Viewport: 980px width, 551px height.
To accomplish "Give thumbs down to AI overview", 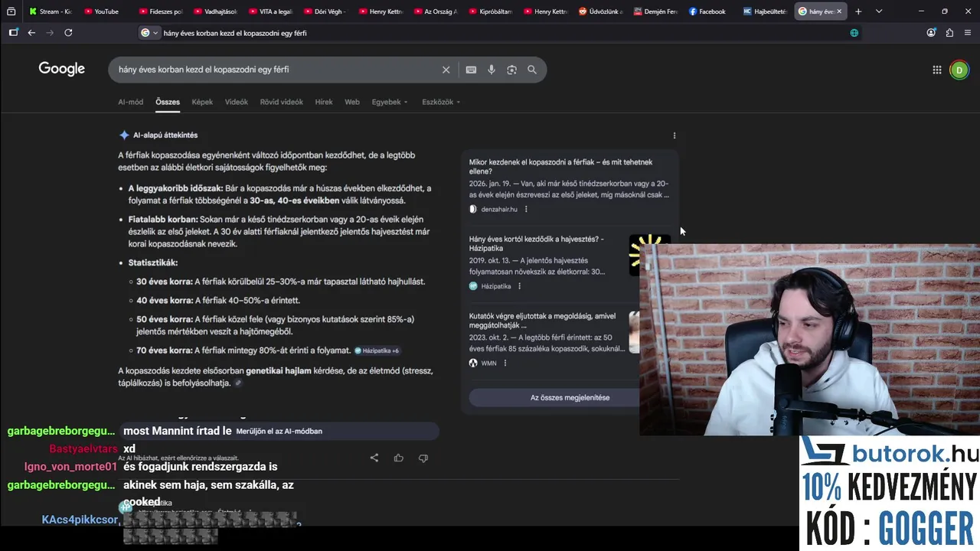I will click(423, 458).
